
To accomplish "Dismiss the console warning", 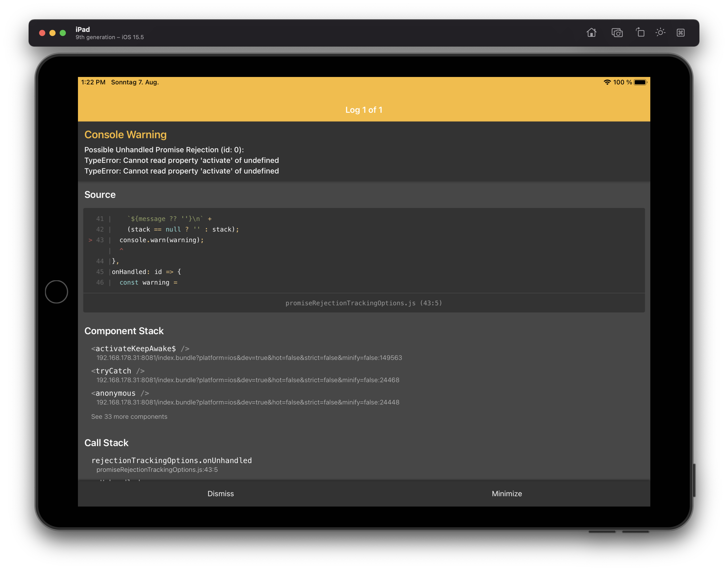I will (220, 493).
